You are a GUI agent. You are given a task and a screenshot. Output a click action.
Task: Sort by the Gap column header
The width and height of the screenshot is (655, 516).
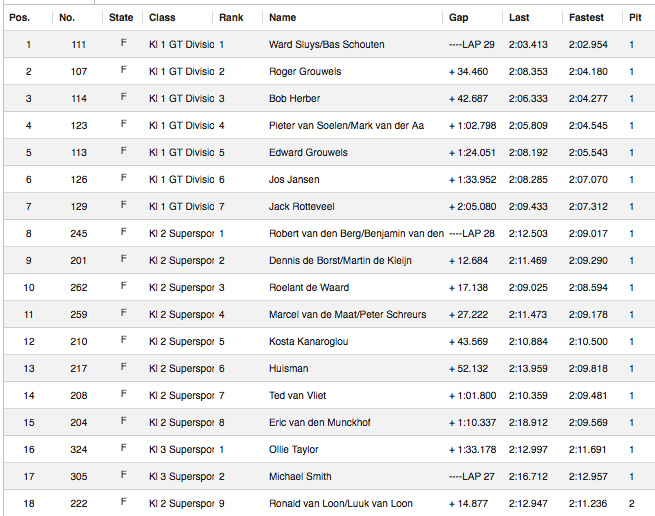click(x=459, y=17)
